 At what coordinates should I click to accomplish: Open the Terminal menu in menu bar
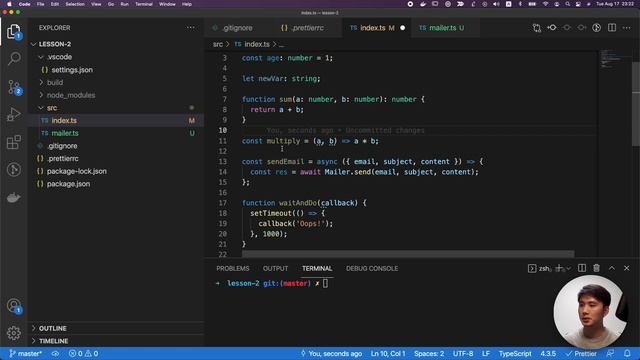[144, 4]
